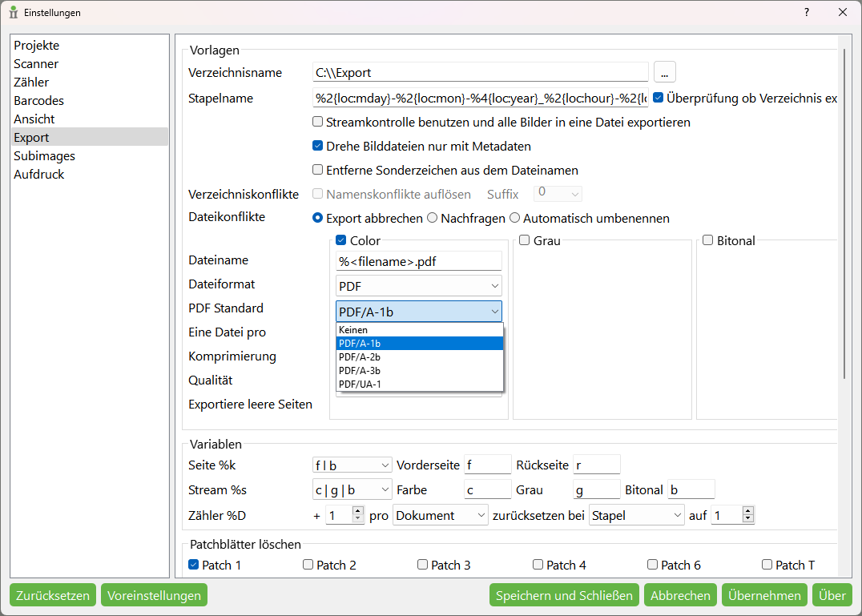Click the Einstellungen app icon in title bar
Screen dimensions: 862x616
tap(14, 12)
